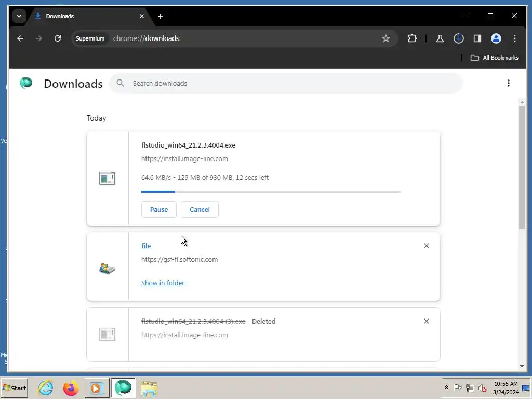Click the softonic 'file' installer icon

(x=107, y=269)
